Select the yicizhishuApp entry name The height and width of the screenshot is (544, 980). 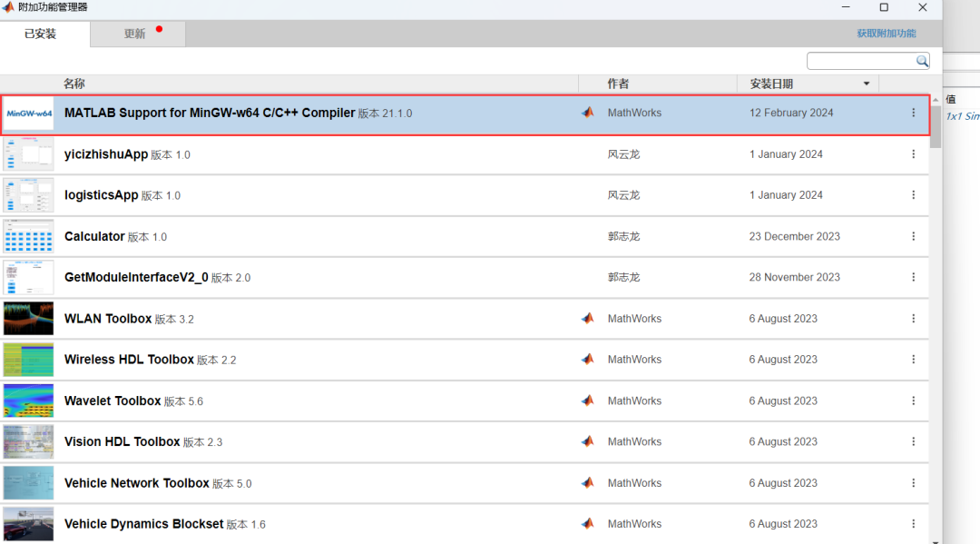pos(106,153)
